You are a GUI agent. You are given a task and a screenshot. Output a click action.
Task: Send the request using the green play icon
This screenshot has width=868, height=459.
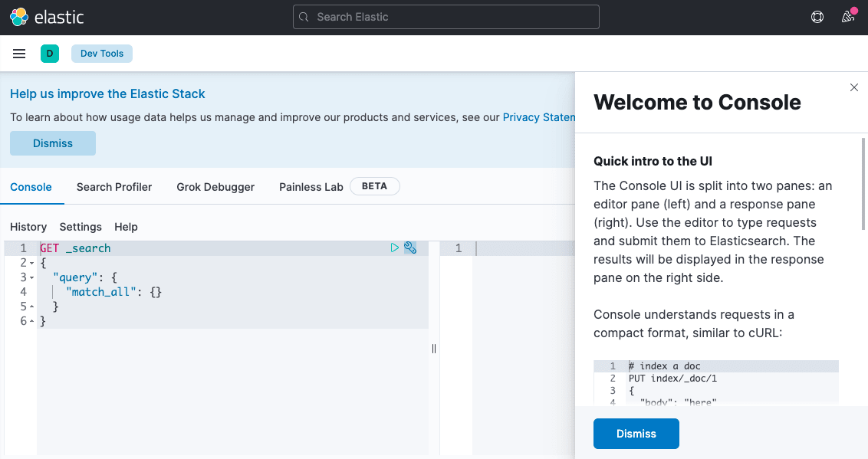pos(395,248)
